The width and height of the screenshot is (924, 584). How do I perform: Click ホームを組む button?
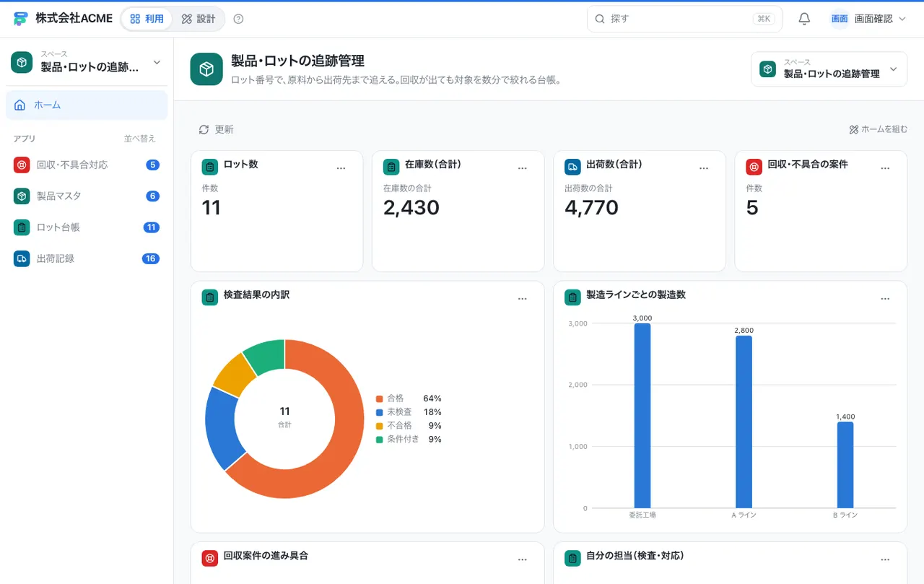879,129
